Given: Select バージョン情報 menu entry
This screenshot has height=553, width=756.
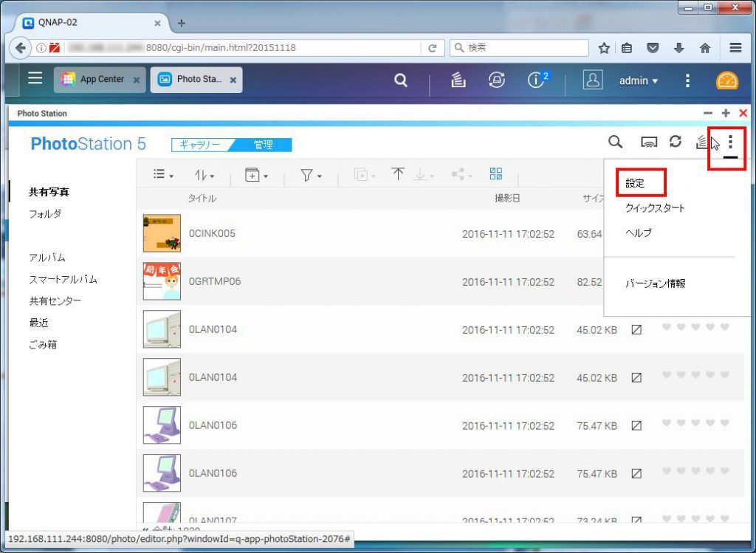Looking at the screenshot, I should [x=656, y=284].
